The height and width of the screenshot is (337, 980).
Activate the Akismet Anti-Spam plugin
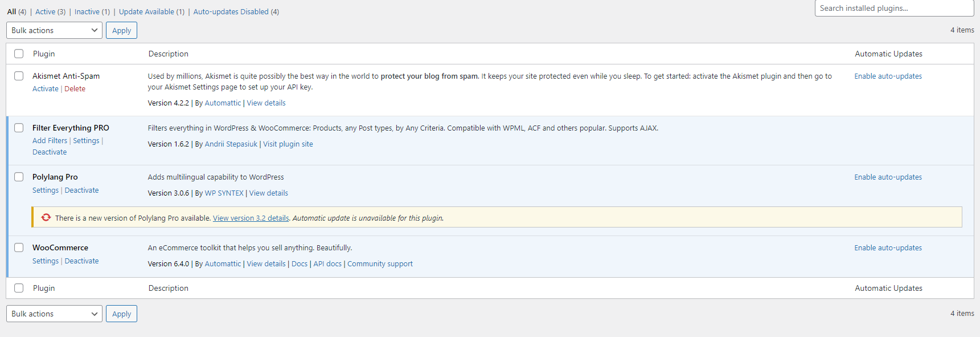coord(46,89)
